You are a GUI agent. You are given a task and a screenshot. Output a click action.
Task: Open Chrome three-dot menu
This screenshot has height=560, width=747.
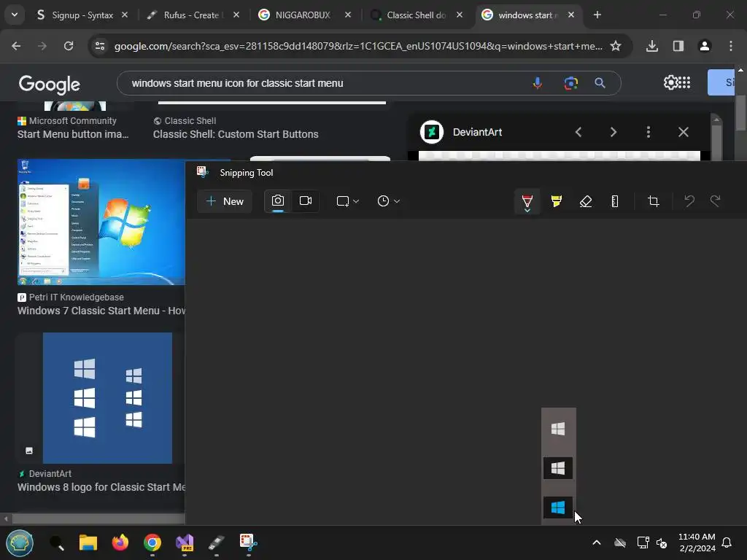point(731,46)
